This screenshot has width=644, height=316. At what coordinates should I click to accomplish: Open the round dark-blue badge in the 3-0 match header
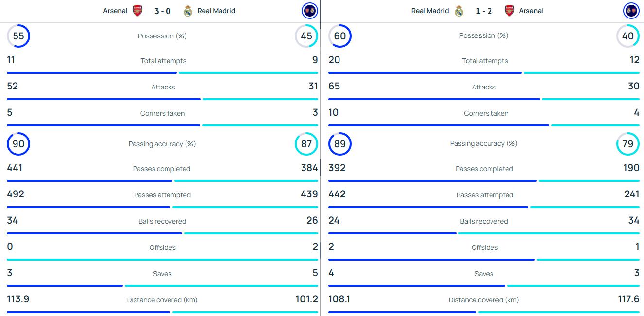[309, 10]
